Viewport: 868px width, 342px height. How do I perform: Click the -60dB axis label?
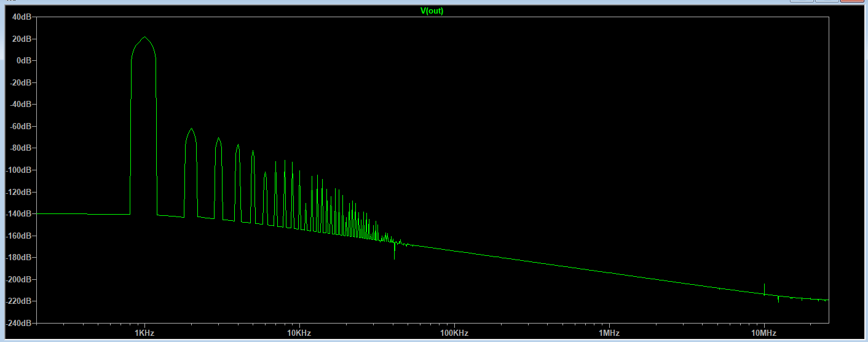20,126
